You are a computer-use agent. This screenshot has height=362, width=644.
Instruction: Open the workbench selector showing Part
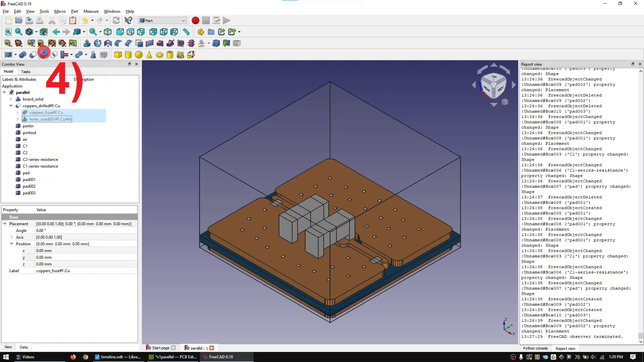point(162,20)
